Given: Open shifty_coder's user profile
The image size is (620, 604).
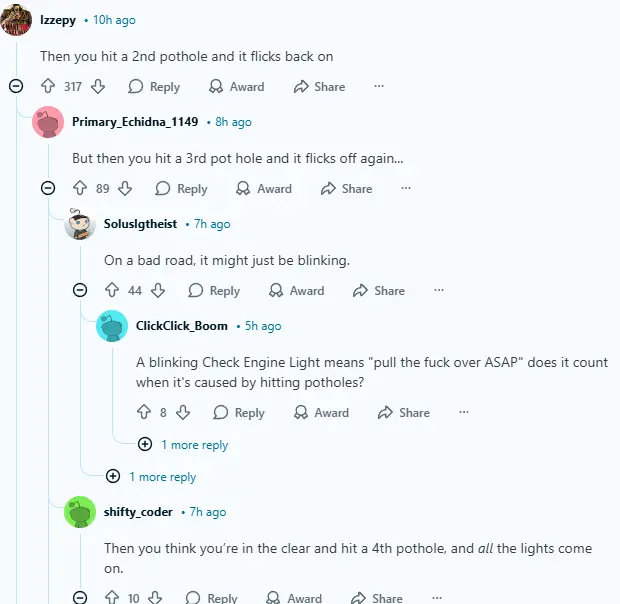Looking at the screenshot, I should click(138, 512).
